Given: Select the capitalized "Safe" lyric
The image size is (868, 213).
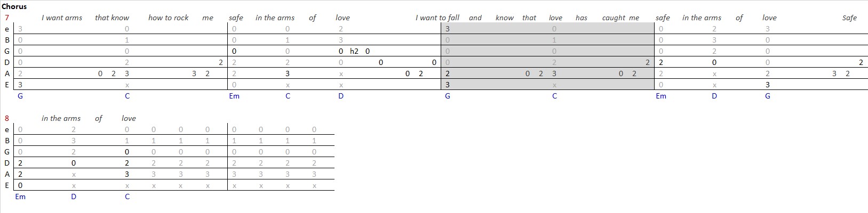Looking at the screenshot, I should 849,18.
